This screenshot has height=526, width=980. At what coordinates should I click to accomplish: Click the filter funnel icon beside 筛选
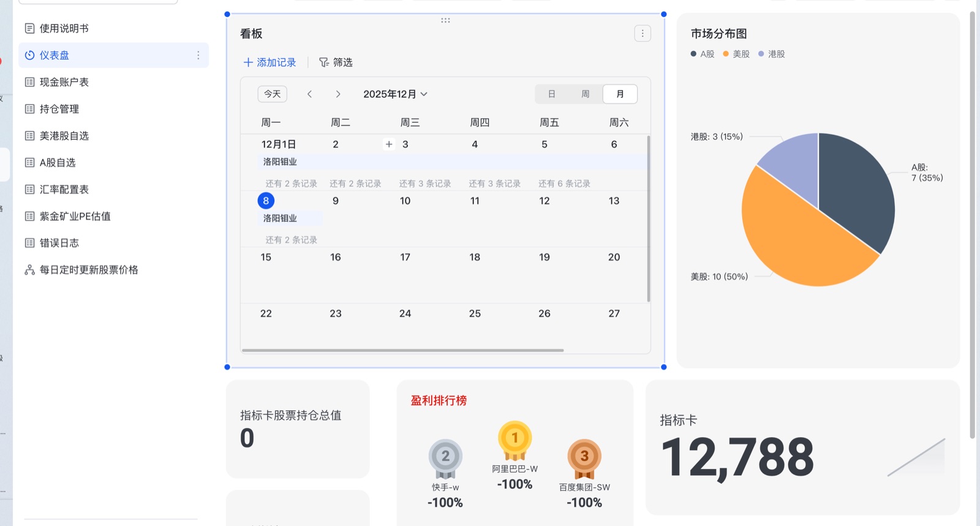pyautogui.click(x=323, y=63)
